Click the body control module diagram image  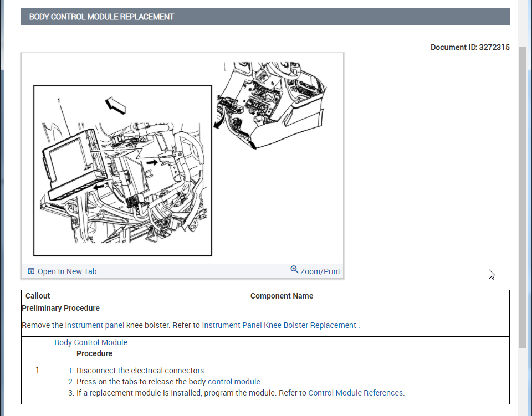182,158
